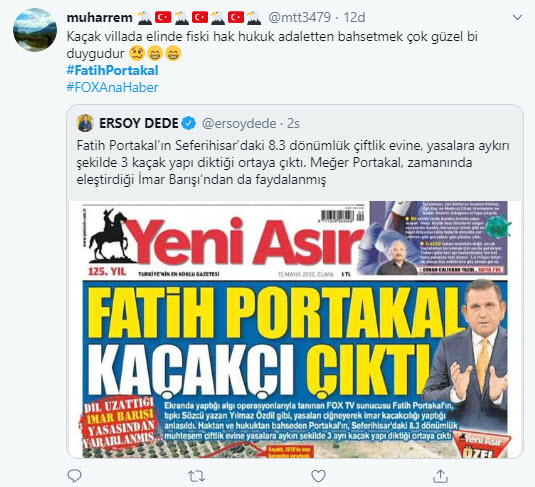Retweet this post using the retweet icon

(197, 476)
